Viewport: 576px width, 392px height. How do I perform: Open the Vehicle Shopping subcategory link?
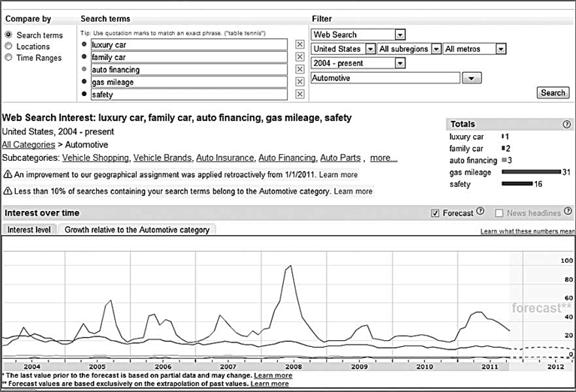coord(95,158)
